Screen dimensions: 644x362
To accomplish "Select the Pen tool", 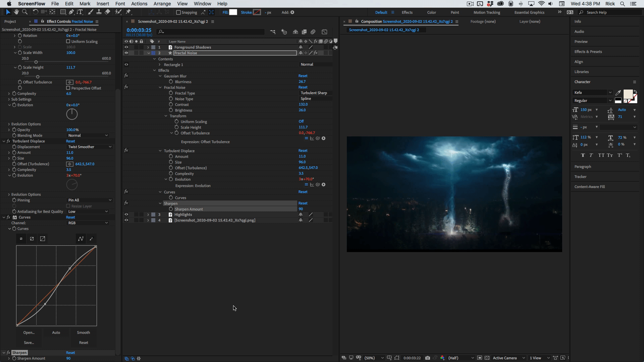I will pyautogui.click(x=71, y=12).
